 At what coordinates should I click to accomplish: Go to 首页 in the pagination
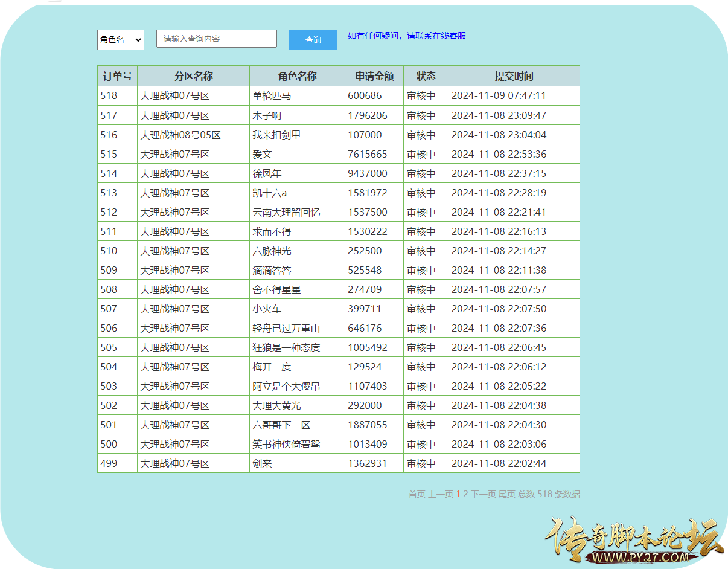(417, 494)
